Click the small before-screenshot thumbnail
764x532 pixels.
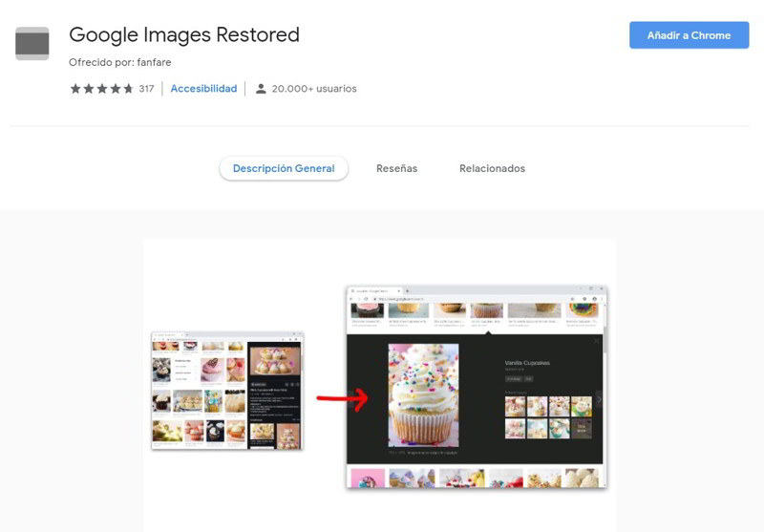tap(227, 391)
